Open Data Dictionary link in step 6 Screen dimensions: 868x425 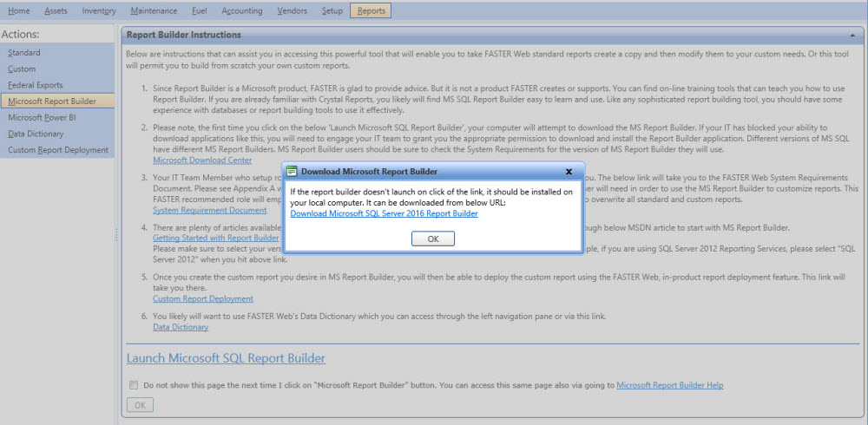(x=181, y=327)
